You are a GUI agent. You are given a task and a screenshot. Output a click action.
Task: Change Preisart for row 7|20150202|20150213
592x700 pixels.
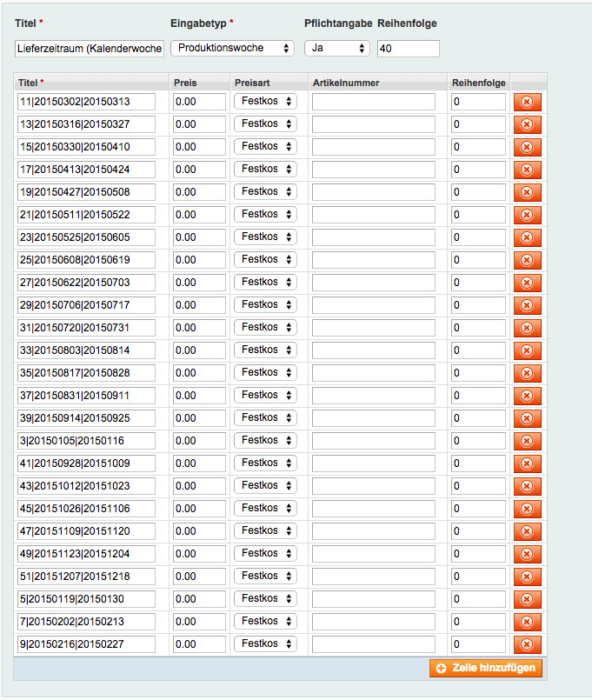pyautogui.click(x=265, y=621)
